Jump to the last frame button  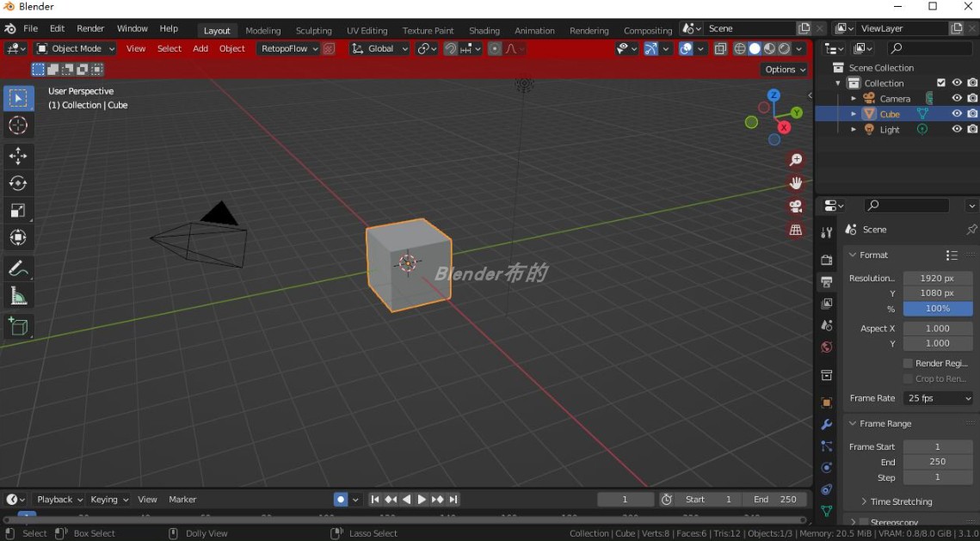pyautogui.click(x=453, y=499)
